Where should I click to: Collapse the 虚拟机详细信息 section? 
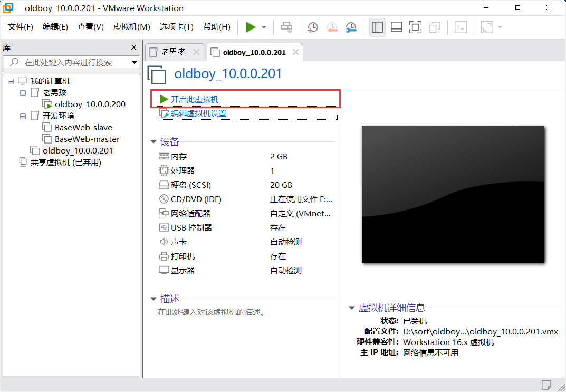point(352,308)
